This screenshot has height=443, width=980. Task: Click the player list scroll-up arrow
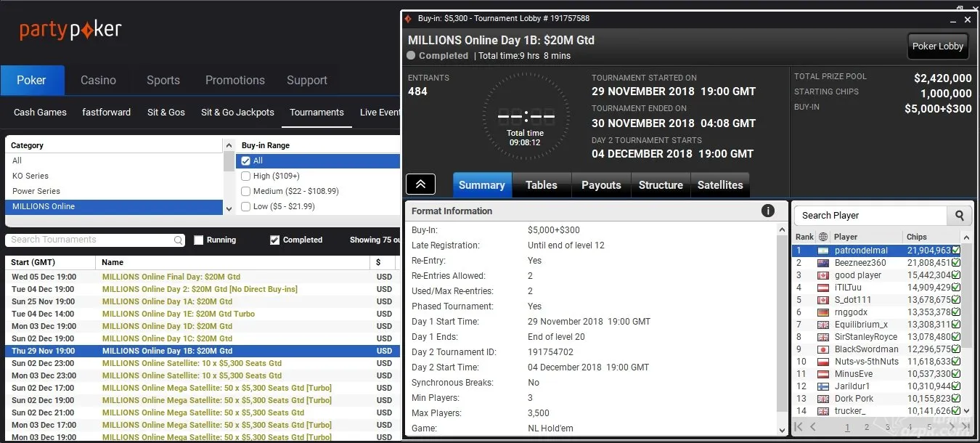coord(966,237)
